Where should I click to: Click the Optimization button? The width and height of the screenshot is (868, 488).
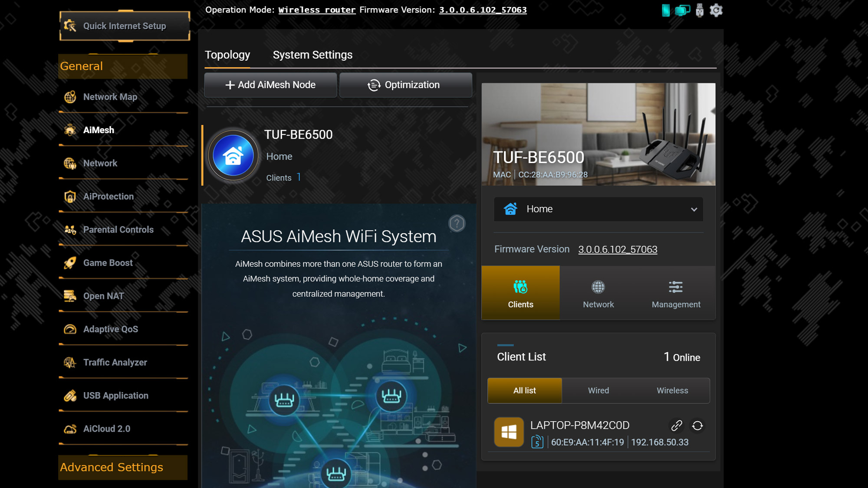(x=405, y=85)
